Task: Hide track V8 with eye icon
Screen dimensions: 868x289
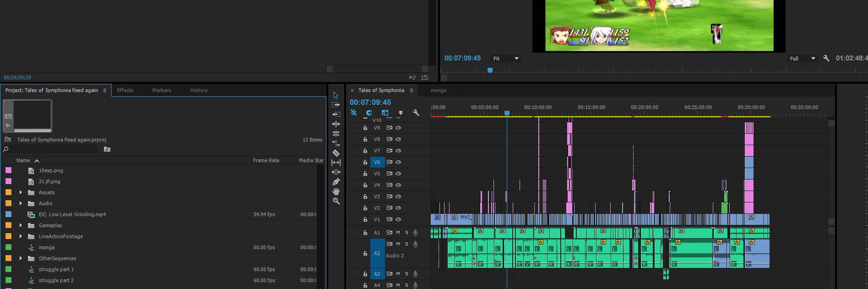Action: tap(398, 139)
